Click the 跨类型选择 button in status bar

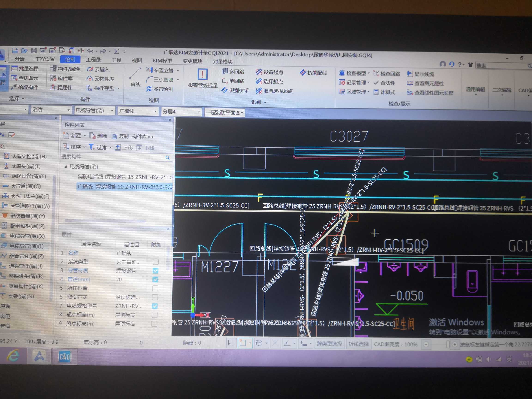(329, 344)
